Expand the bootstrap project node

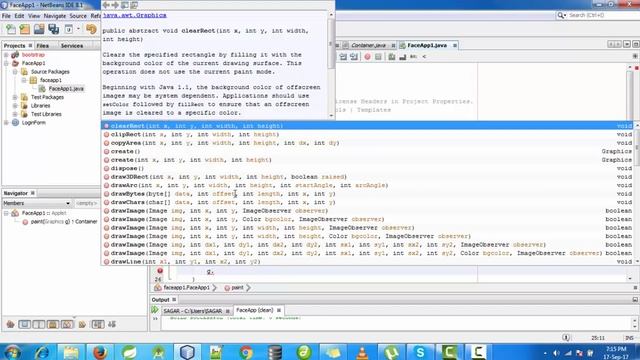(x=6, y=55)
